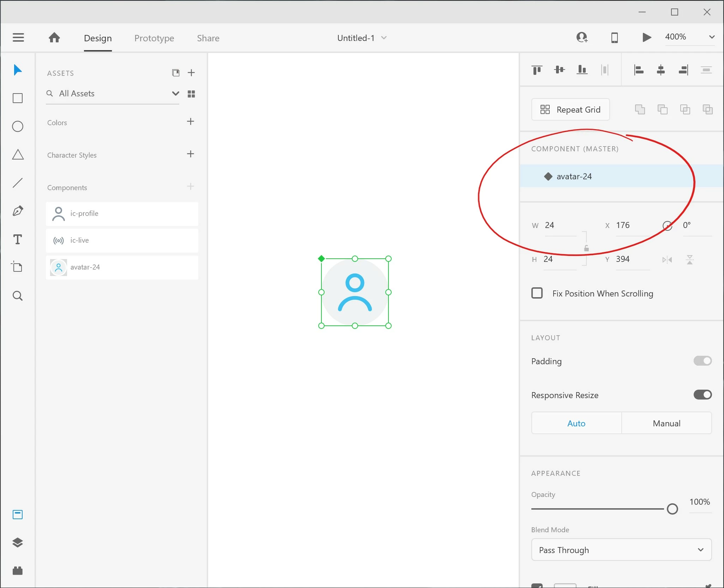The height and width of the screenshot is (588, 724).
Task: Select the Artboard tool
Action: 18,267
